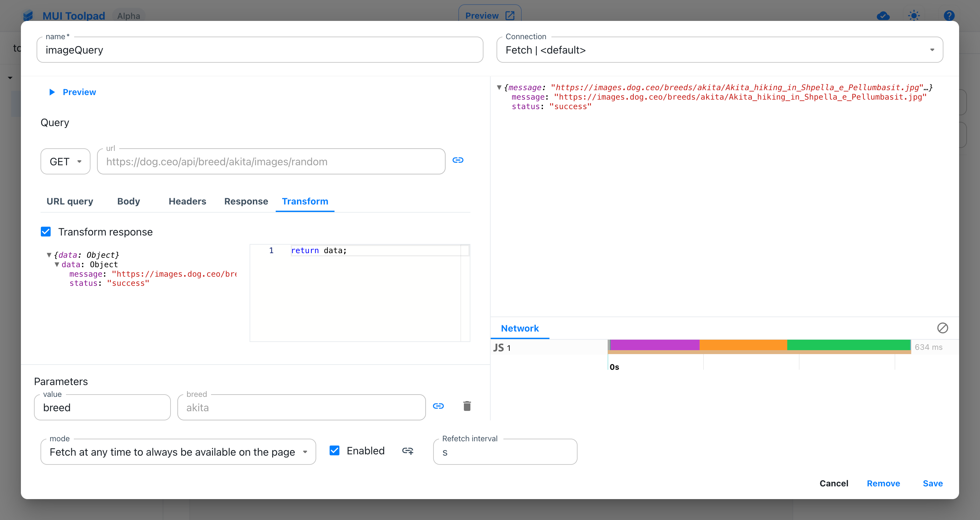Click the 0s timeline marker
The image size is (980, 520).
coord(614,367)
